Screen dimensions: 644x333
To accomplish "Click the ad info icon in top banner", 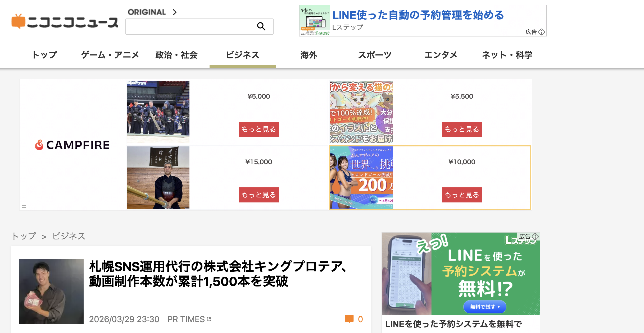I will [x=542, y=32].
